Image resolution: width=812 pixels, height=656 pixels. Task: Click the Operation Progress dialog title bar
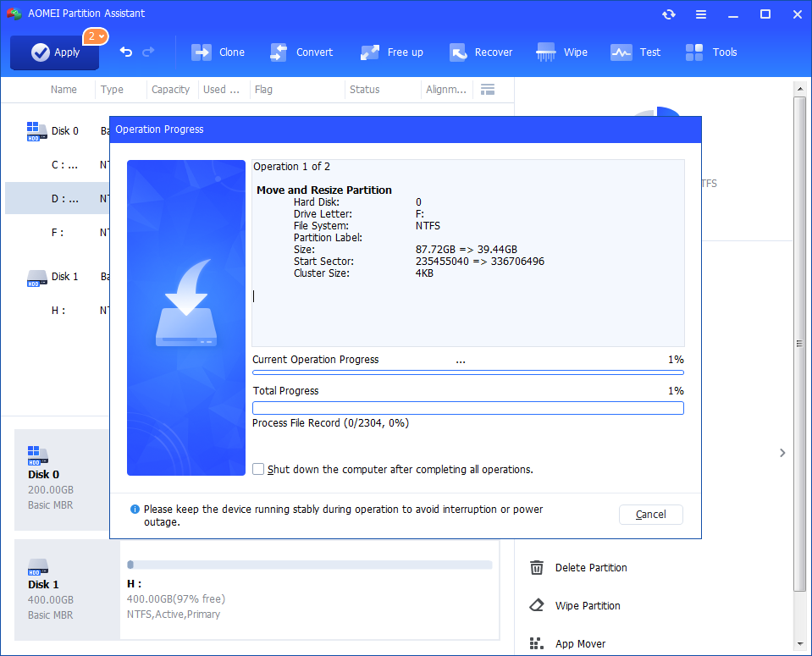point(406,130)
